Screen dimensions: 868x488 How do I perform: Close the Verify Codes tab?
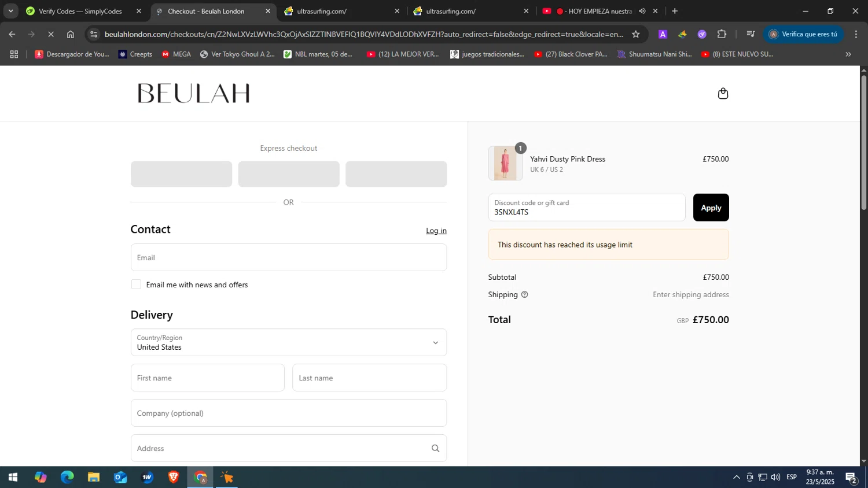[139, 11]
